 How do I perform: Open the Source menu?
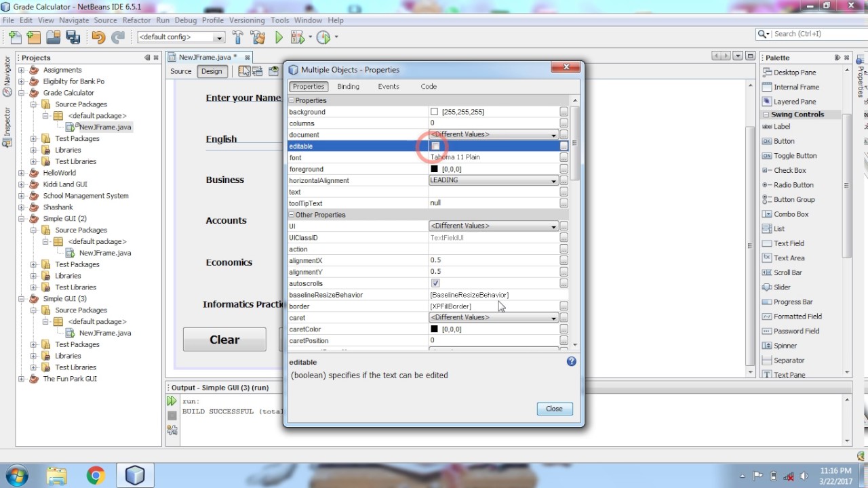[x=105, y=20]
